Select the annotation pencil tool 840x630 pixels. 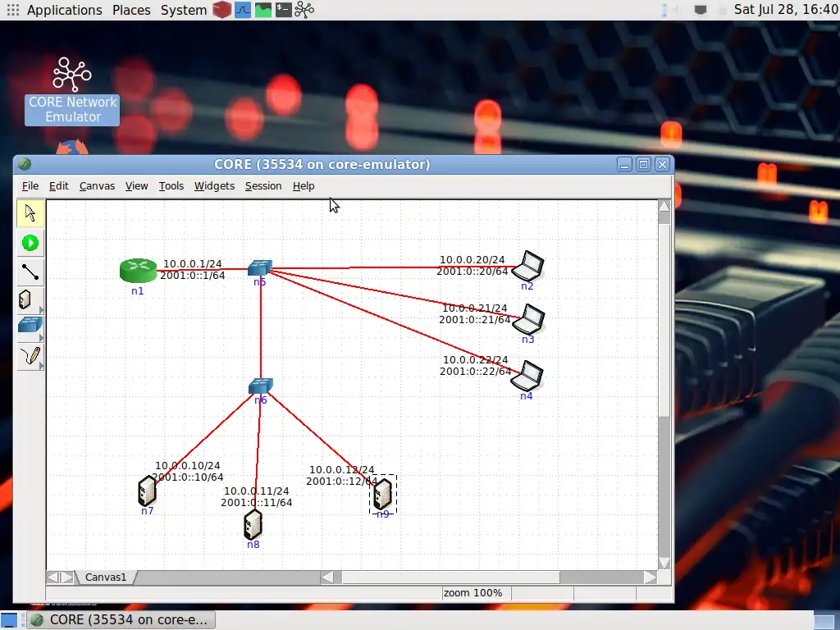tap(30, 354)
